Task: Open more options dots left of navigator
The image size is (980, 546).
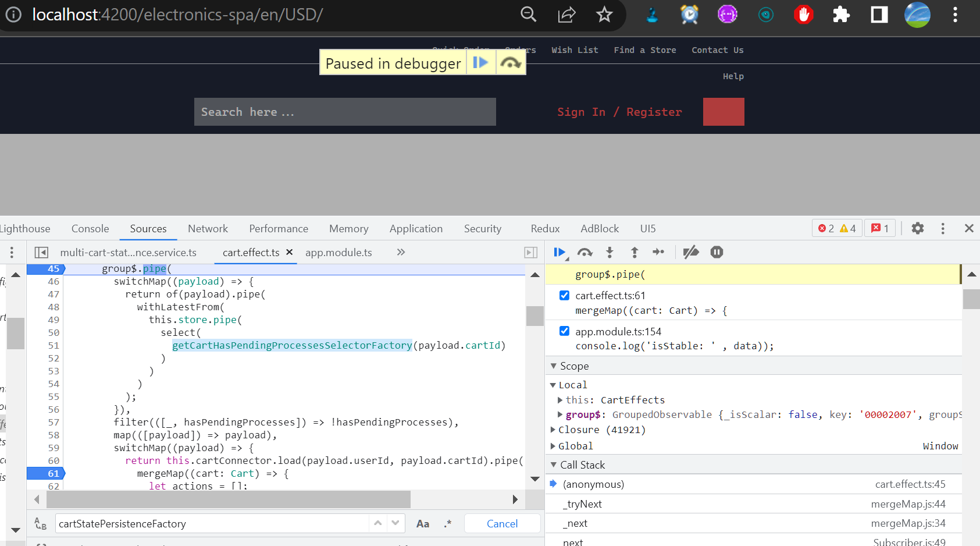Action: [x=12, y=252]
